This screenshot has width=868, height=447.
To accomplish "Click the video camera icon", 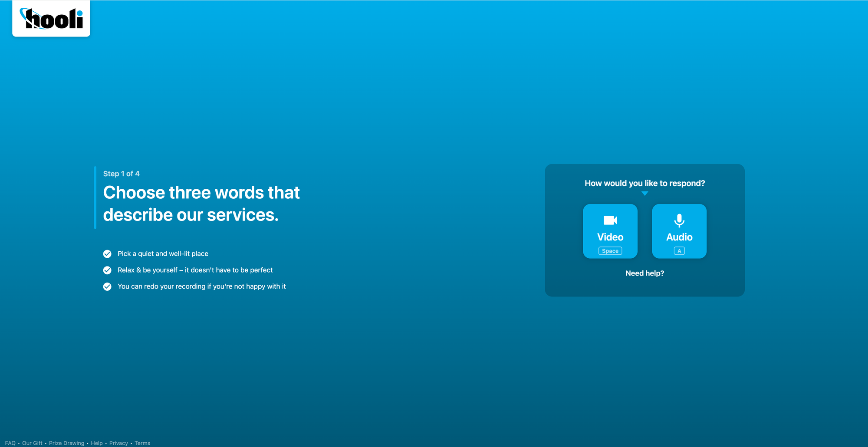I will pyautogui.click(x=610, y=220).
